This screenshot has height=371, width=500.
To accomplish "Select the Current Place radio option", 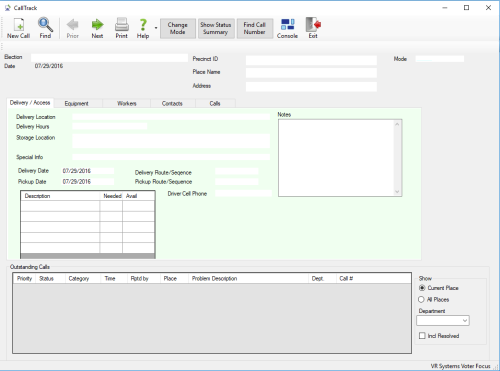I will pyautogui.click(x=422, y=288).
